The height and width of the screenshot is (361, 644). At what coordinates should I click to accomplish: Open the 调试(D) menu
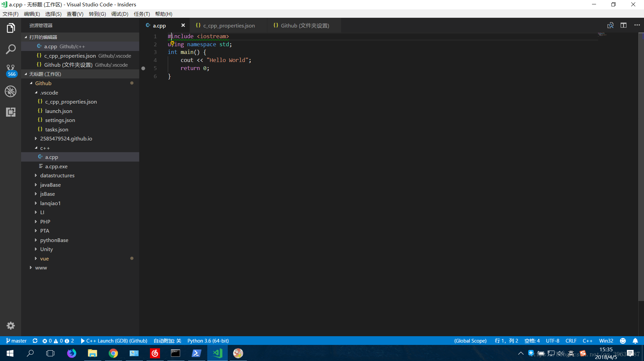point(120,14)
